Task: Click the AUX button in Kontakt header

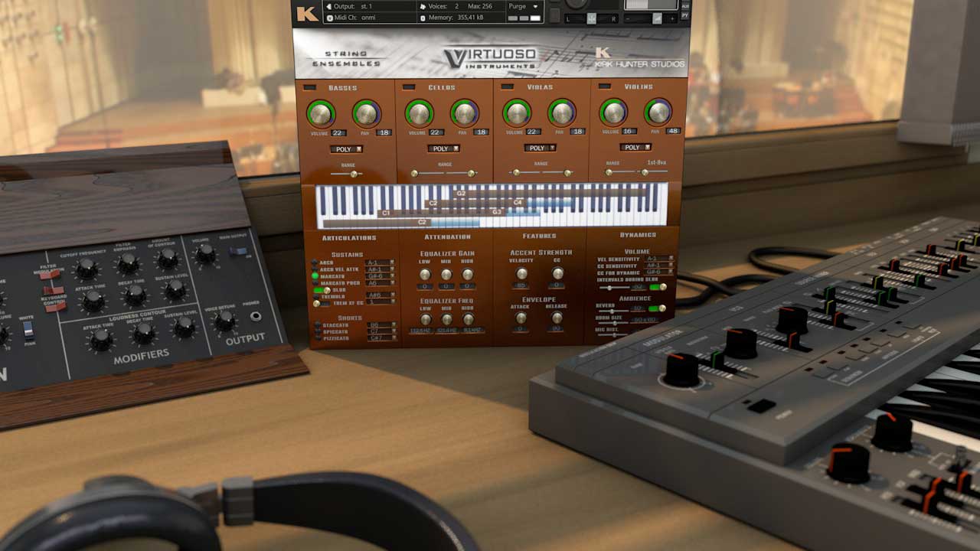Action: (x=684, y=6)
